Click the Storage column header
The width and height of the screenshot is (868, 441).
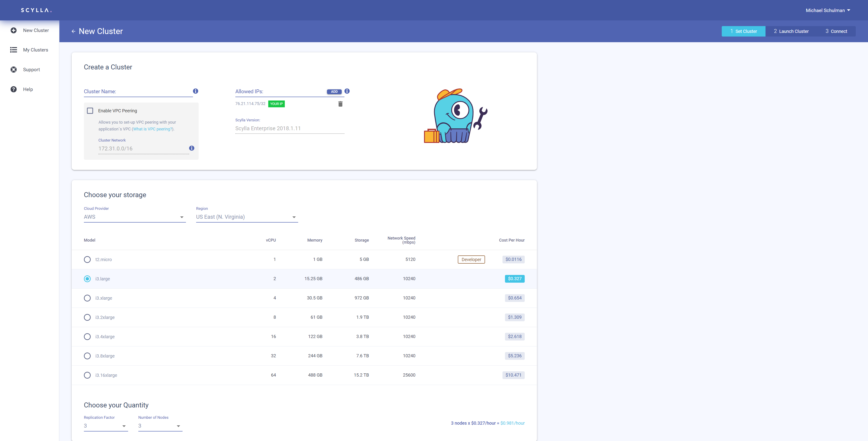(x=362, y=240)
